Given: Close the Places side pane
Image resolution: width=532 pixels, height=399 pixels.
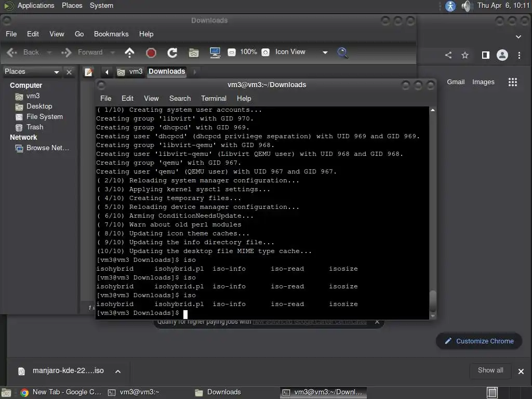Looking at the screenshot, I should click(69, 72).
